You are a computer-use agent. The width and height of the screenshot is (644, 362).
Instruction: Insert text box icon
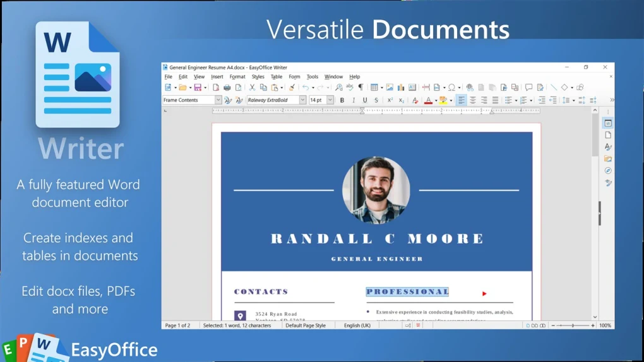coord(412,88)
